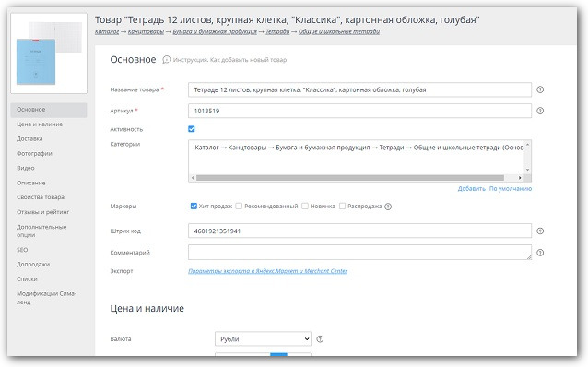Enable the Новинка marker
This screenshot has width=588, height=367.
tap(305, 206)
